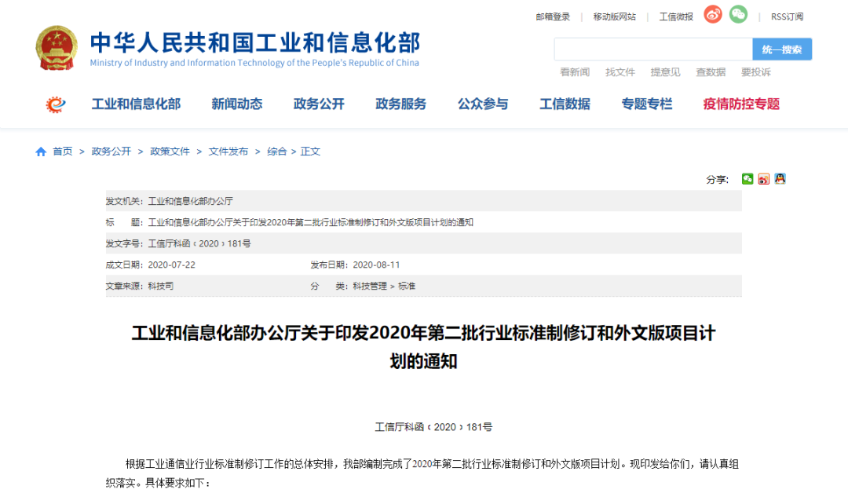Open 工信数据 in main navigation
The image size is (848, 504).
click(565, 104)
